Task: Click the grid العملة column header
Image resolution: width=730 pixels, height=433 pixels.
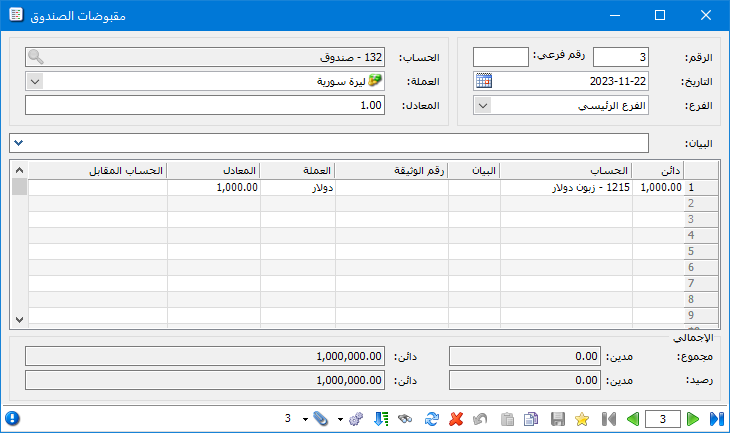Action: coord(297,171)
